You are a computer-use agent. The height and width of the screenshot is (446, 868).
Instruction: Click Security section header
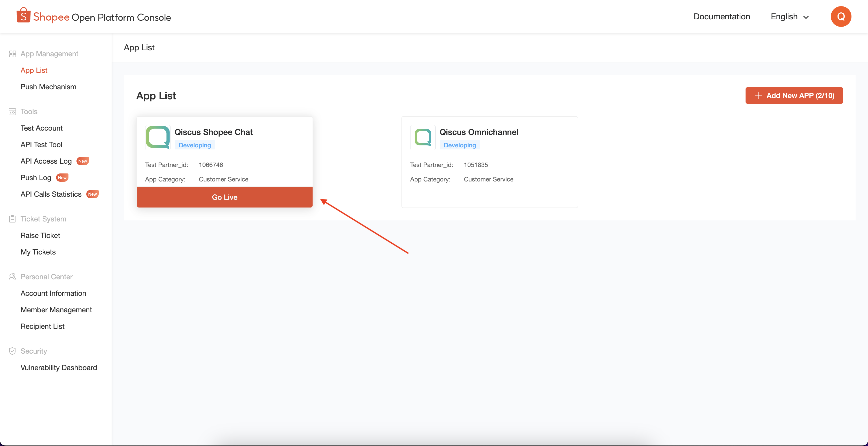(34, 351)
